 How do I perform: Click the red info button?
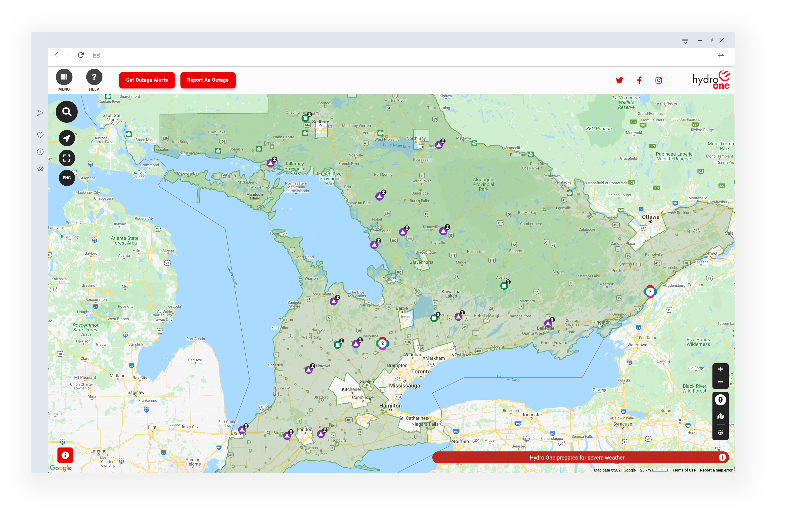pyautogui.click(x=65, y=455)
